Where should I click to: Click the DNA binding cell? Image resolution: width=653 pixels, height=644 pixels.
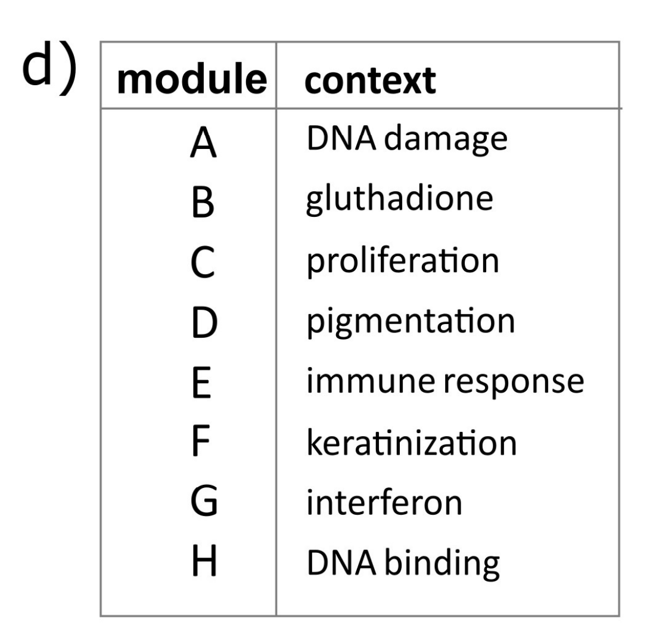point(403,563)
